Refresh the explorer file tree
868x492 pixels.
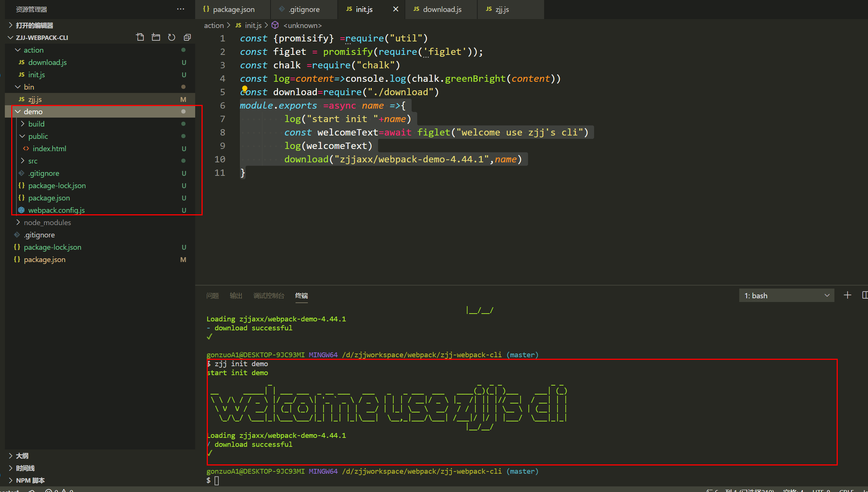[x=171, y=37]
